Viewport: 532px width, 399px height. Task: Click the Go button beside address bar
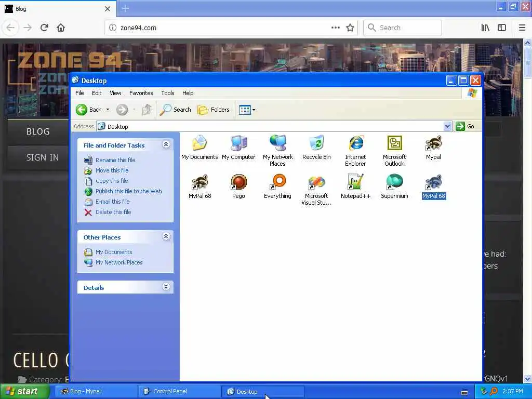click(465, 126)
